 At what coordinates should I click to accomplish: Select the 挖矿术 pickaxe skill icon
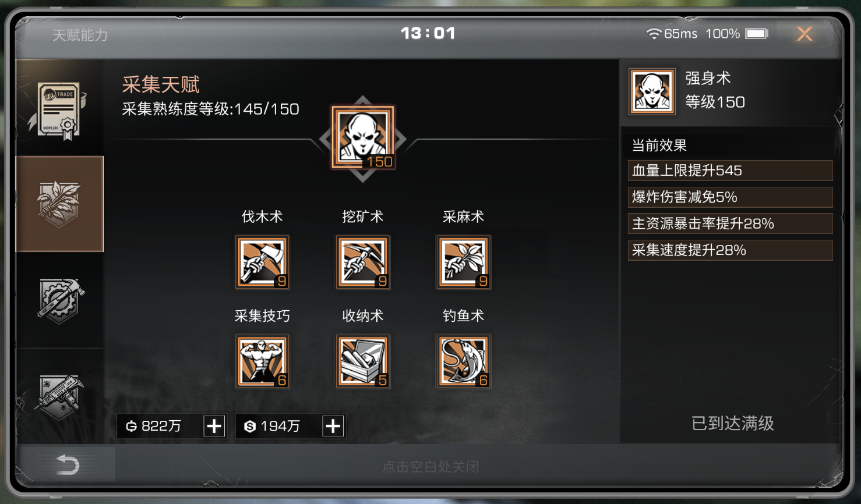[x=363, y=262]
